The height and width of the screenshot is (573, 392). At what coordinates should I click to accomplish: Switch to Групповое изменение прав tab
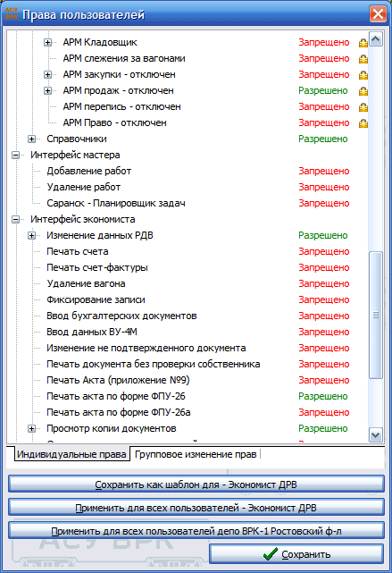click(x=196, y=454)
